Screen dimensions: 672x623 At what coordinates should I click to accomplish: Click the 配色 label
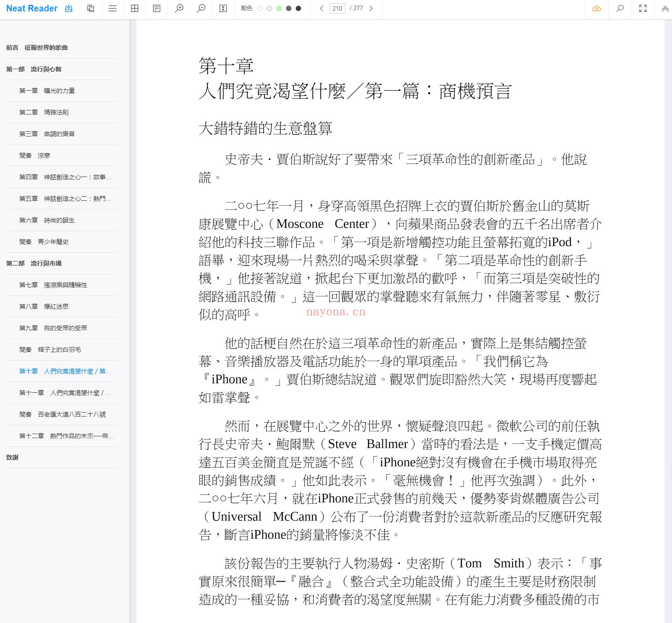click(x=247, y=8)
